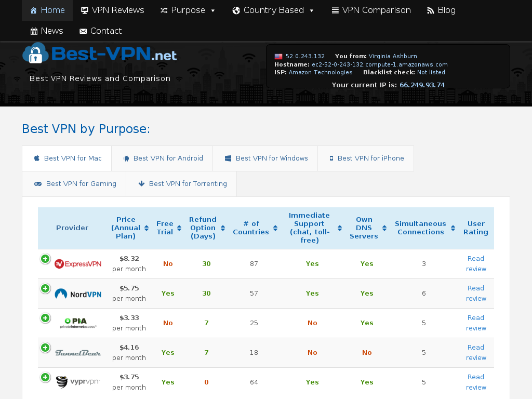Viewport: 532px width, 399px height.
Task: Click ExpressVPN price $8.32 per month
Action: 129,263
